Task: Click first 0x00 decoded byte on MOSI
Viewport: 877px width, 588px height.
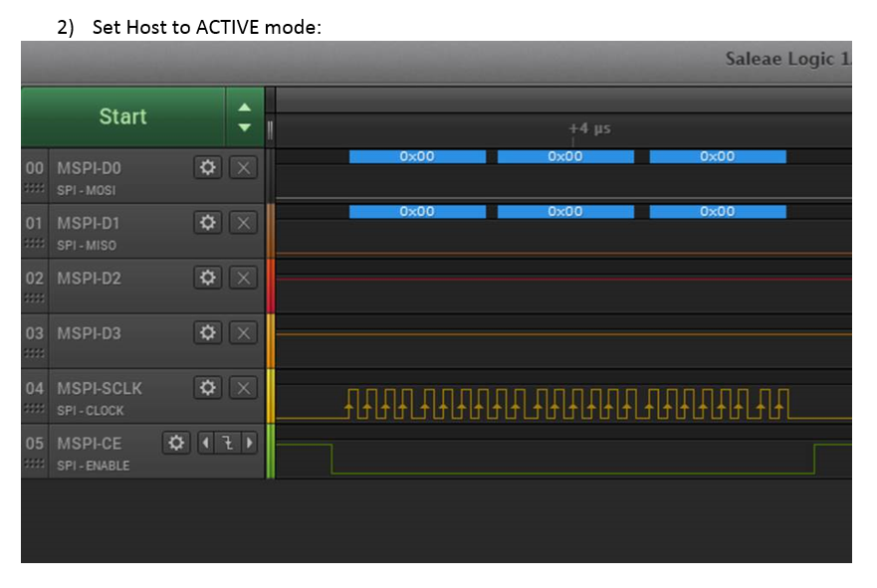Action: [417, 156]
